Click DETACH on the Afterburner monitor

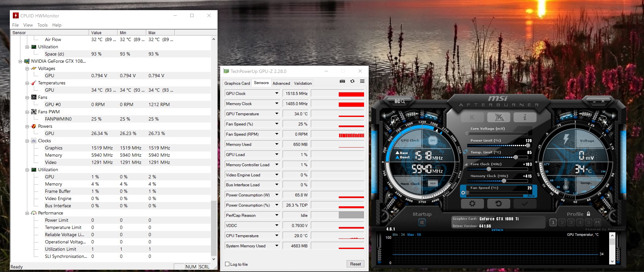coord(497,230)
